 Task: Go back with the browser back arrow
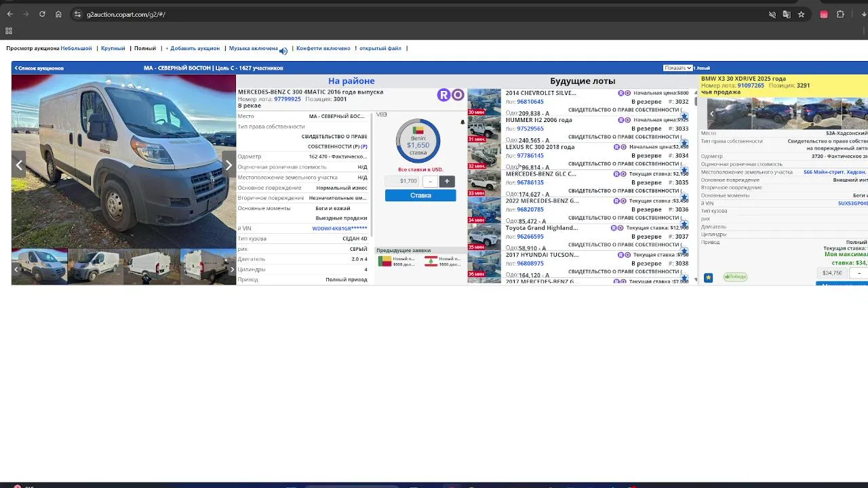click(x=9, y=14)
